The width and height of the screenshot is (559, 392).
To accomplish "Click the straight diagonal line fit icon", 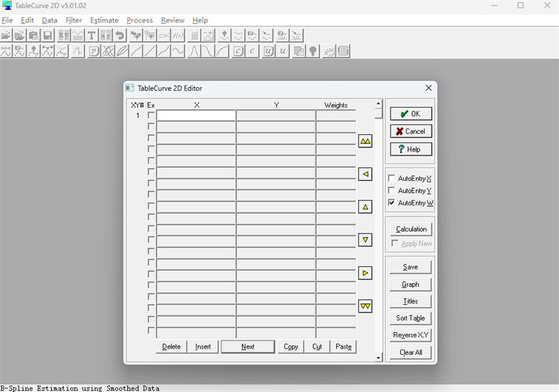I will (x=150, y=51).
